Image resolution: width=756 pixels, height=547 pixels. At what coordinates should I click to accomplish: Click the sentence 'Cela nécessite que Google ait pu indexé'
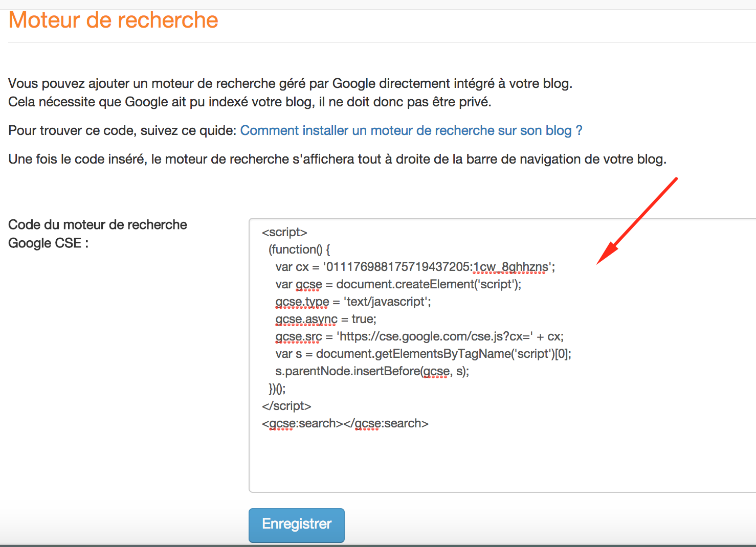250,102
